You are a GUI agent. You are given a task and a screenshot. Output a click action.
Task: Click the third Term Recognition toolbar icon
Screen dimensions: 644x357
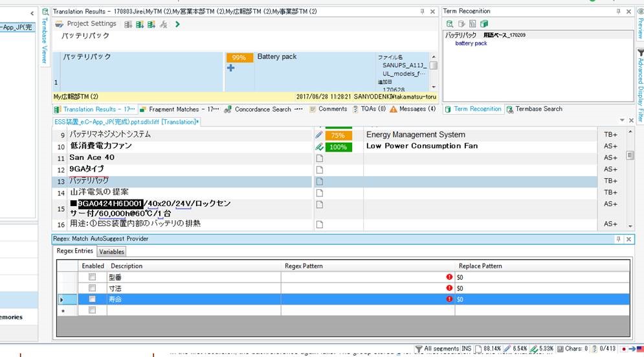pos(472,24)
